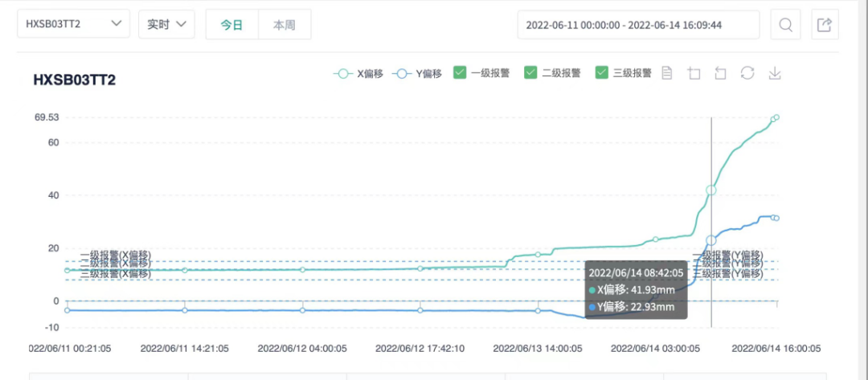
Task: Uncheck the 三级报警 checkbox
Action: [x=601, y=72]
